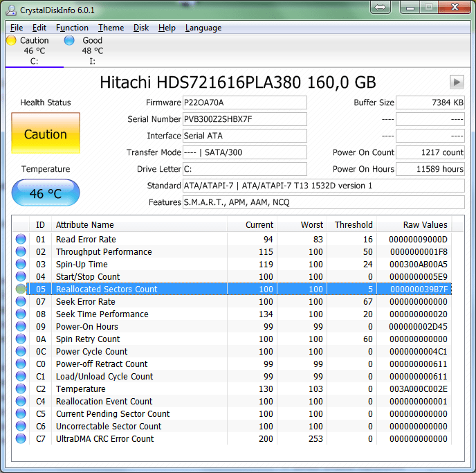476x473 pixels.
Task: Click current value 200 of UltraDMA CRC row
Action: tap(266, 438)
